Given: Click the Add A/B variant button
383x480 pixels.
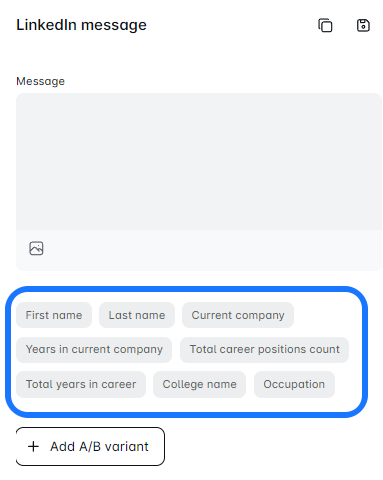Looking at the screenshot, I should coord(90,446).
